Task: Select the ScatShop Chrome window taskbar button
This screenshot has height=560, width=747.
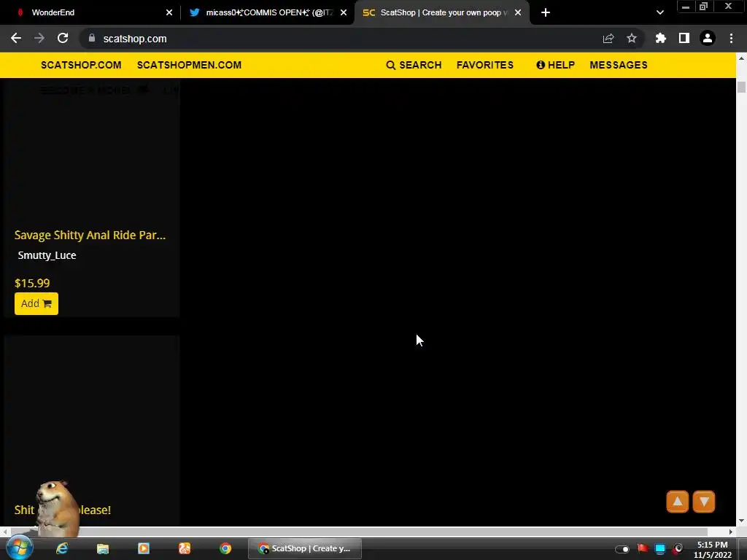Action: click(305, 548)
